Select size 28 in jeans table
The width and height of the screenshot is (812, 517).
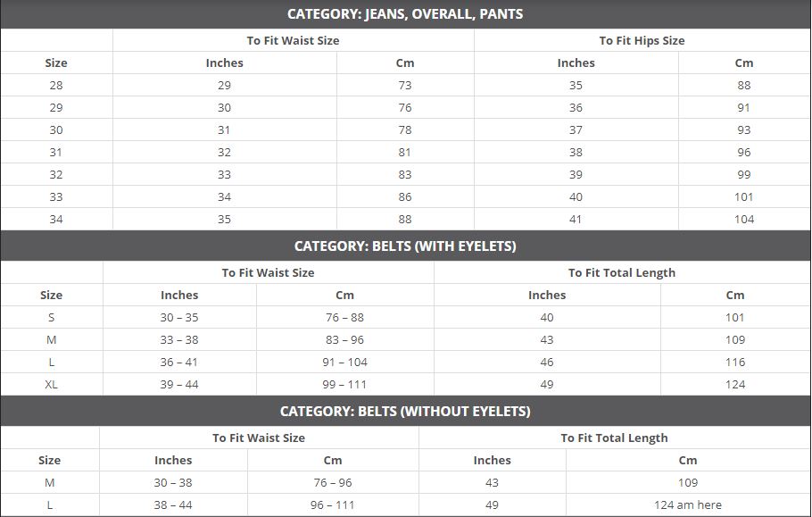tap(56, 85)
